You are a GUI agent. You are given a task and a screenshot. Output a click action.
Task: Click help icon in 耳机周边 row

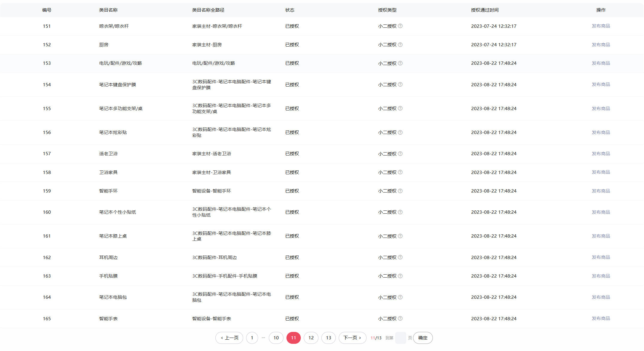(x=400, y=257)
